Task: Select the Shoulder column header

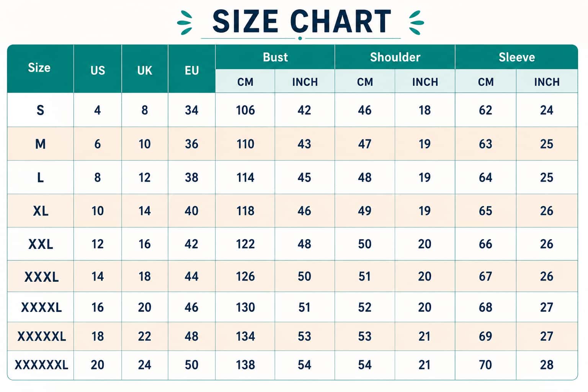Action: click(395, 57)
